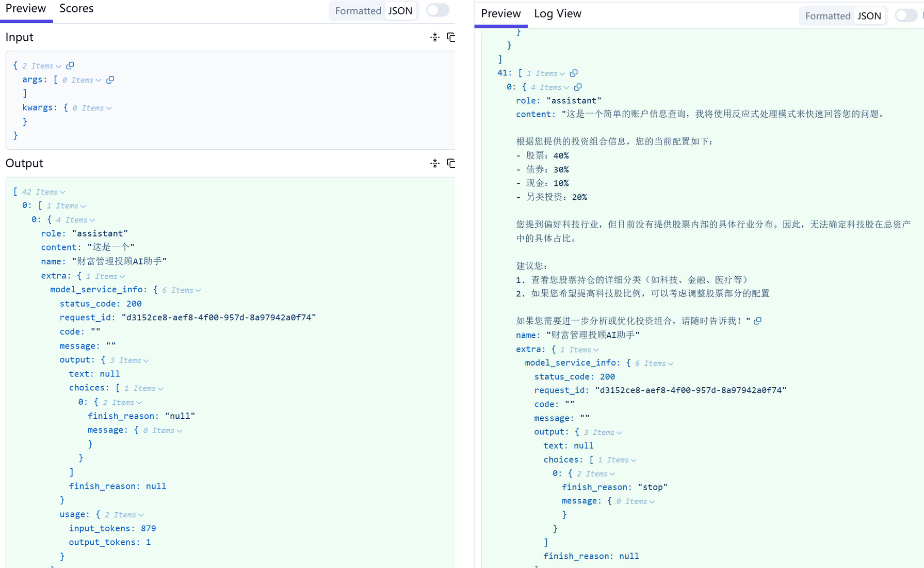Select Formatted view in left panel
Image resolution: width=924 pixels, height=568 pixels.
tap(358, 11)
